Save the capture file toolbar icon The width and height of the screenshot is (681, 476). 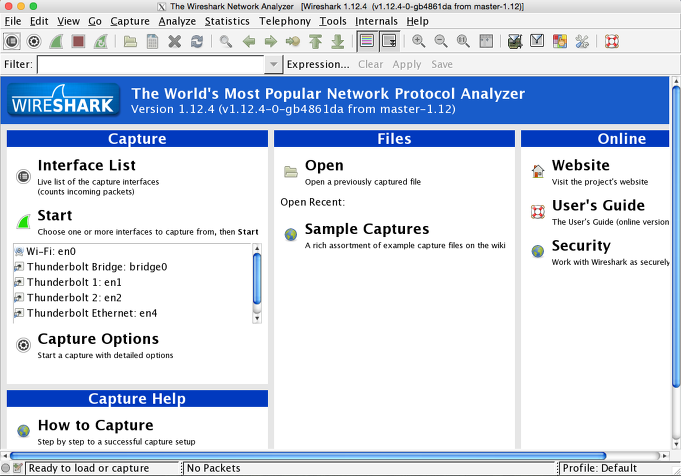(x=152, y=42)
